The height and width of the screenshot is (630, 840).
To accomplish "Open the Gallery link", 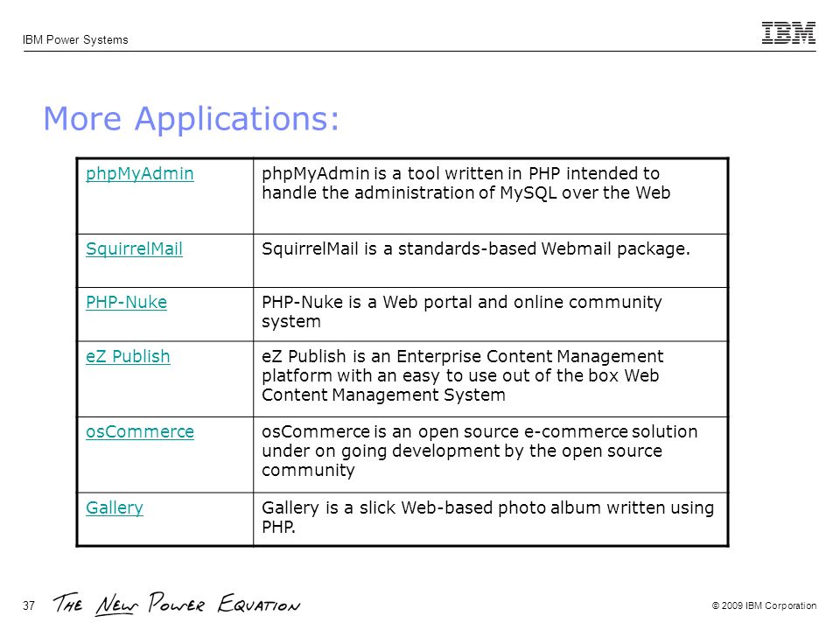I will (x=115, y=507).
